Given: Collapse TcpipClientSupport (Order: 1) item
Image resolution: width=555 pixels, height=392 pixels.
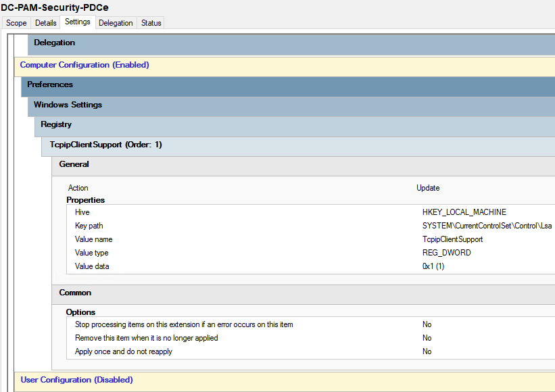Looking at the screenshot, I should [x=105, y=145].
